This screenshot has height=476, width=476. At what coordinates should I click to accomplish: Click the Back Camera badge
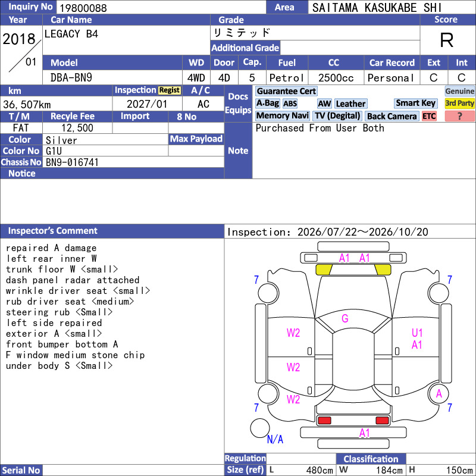(x=392, y=116)
